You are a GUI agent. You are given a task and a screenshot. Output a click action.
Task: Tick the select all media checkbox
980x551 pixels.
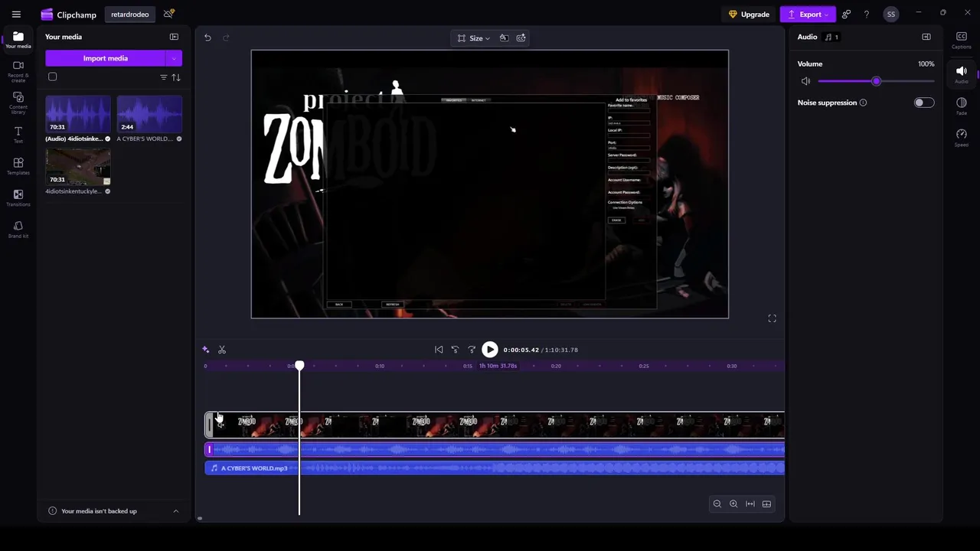pyautogui.click(x=52, y=77)
